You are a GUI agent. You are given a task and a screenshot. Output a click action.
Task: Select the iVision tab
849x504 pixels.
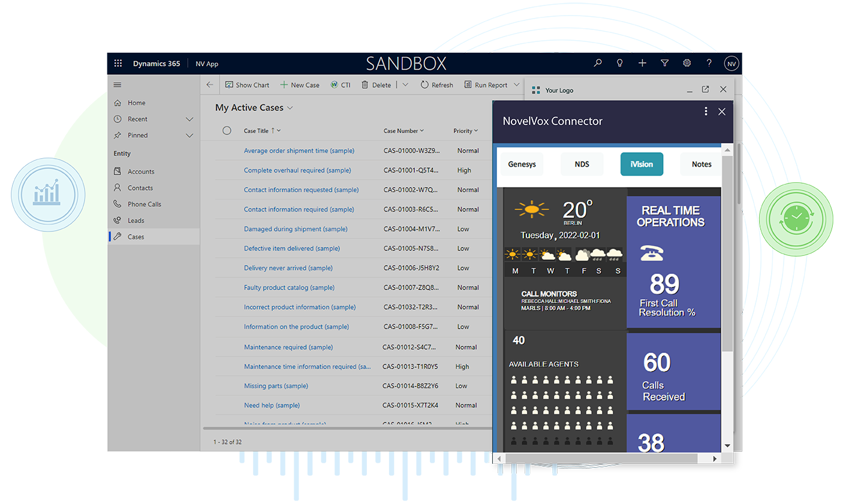pos(642,164)
